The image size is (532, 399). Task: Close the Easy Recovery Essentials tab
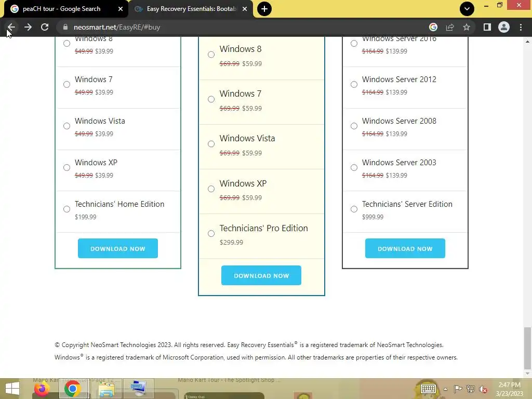click(245, 9)
